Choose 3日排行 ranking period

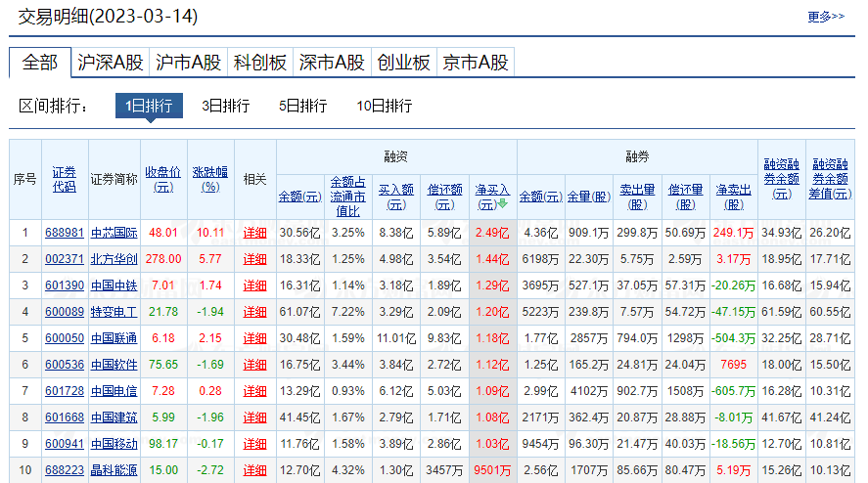226,106
